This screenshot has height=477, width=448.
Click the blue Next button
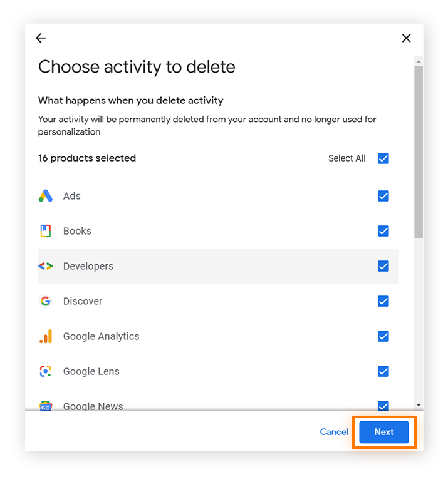(x=383, y=432)
